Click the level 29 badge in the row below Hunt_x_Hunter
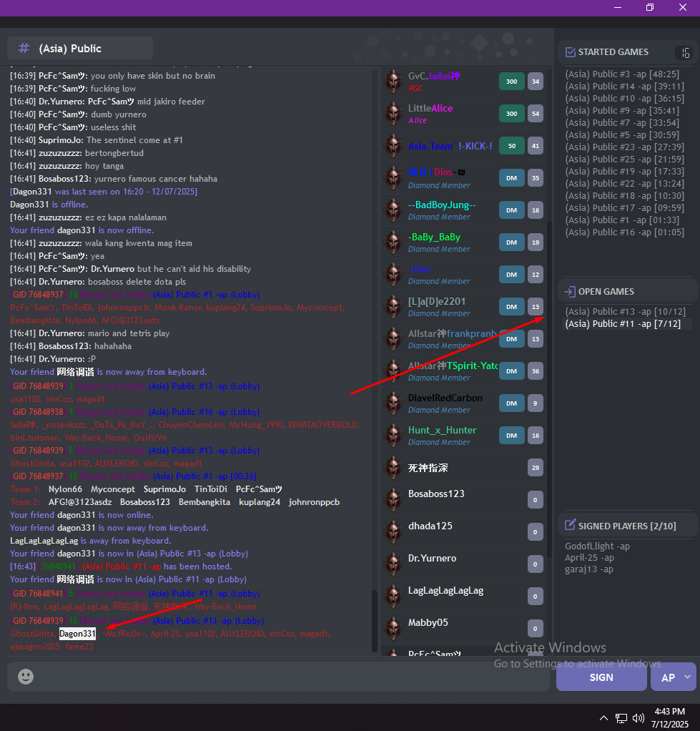Image resolution: width=700 pixels, height=731 pixels. click(536, 467)
